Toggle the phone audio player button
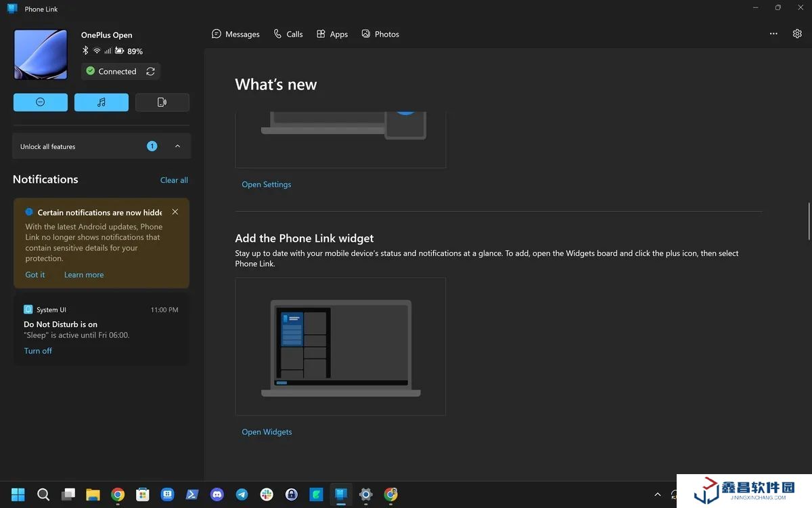The height and width of the screenshot is (508, 812). tap(101, 102)
